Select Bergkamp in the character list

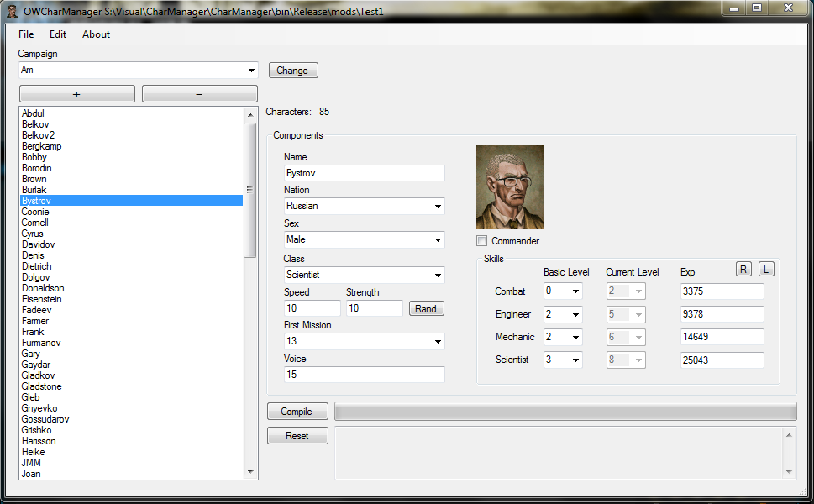pos(41,146)
